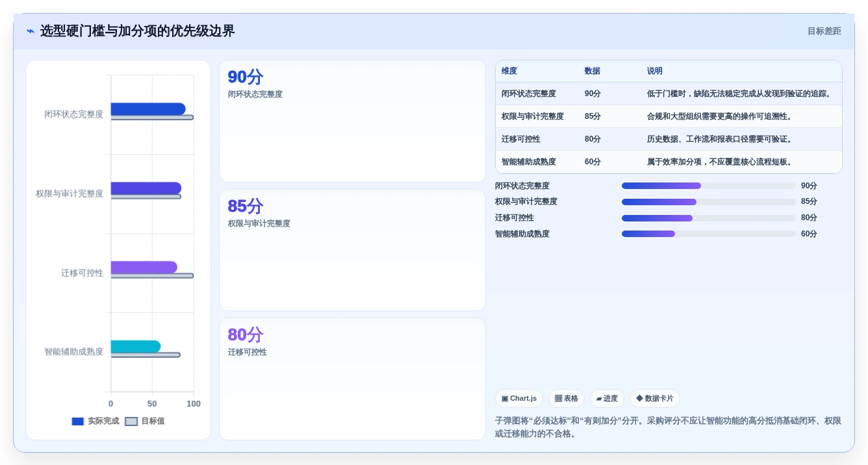The image size is (868, 465).
Task: Open the 85分 权限与审计完整度 card
Action: tap(352, 250)
